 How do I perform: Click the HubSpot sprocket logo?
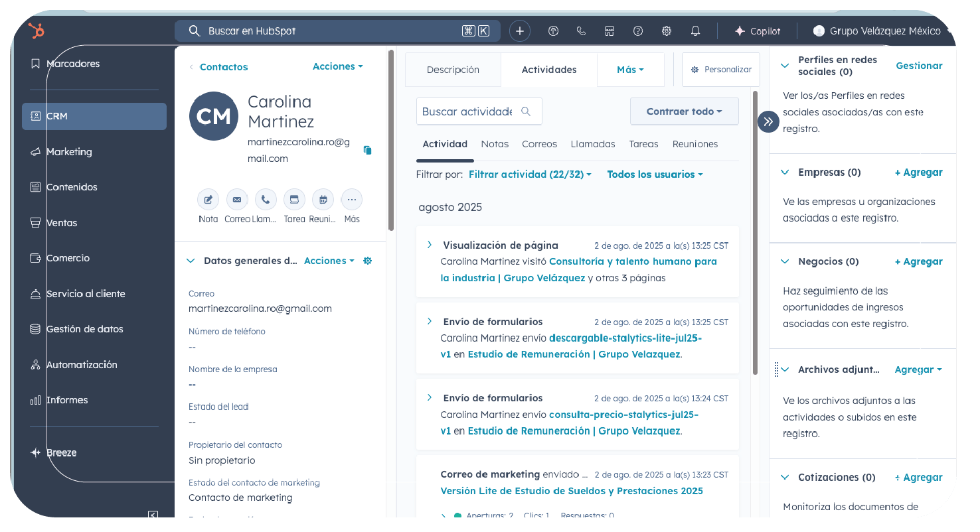(36, 31)
